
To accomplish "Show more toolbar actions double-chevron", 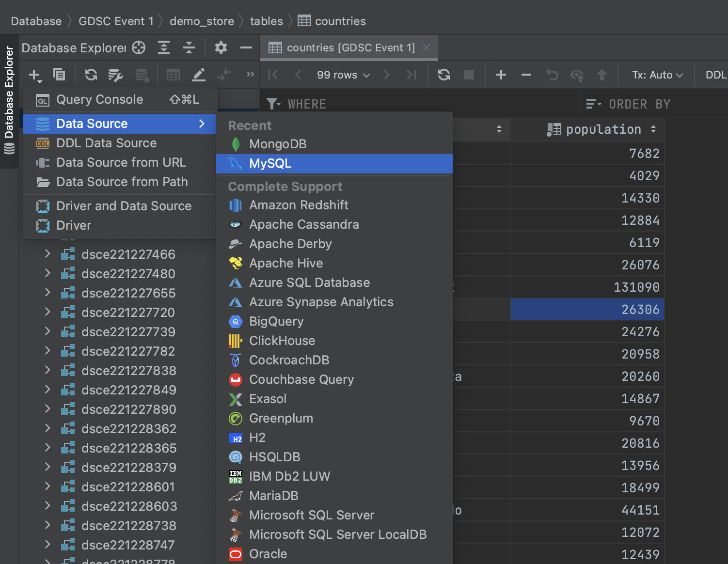I will coord(250,74).
